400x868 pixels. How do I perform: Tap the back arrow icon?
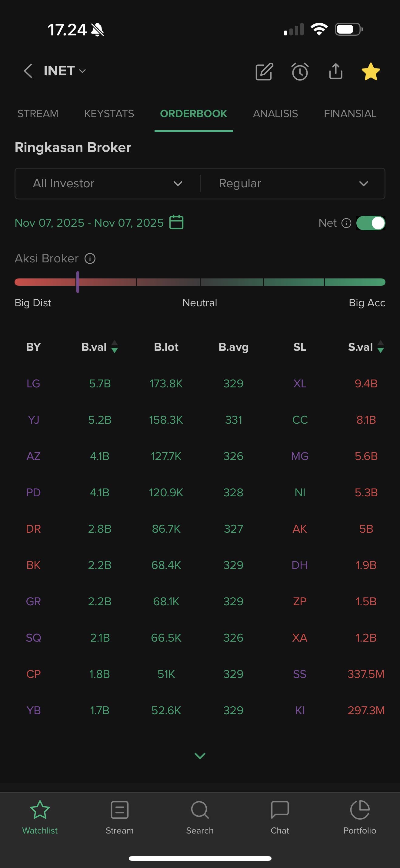[x=28, y=71]
